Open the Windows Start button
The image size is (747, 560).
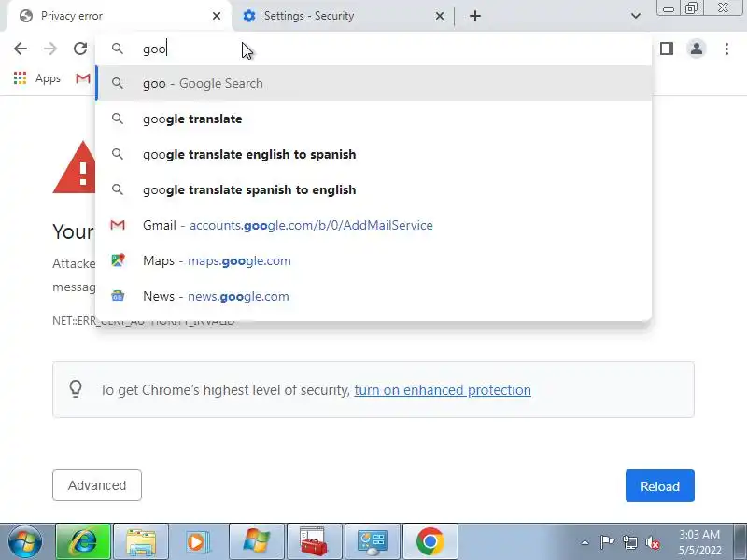coord(25,541)
